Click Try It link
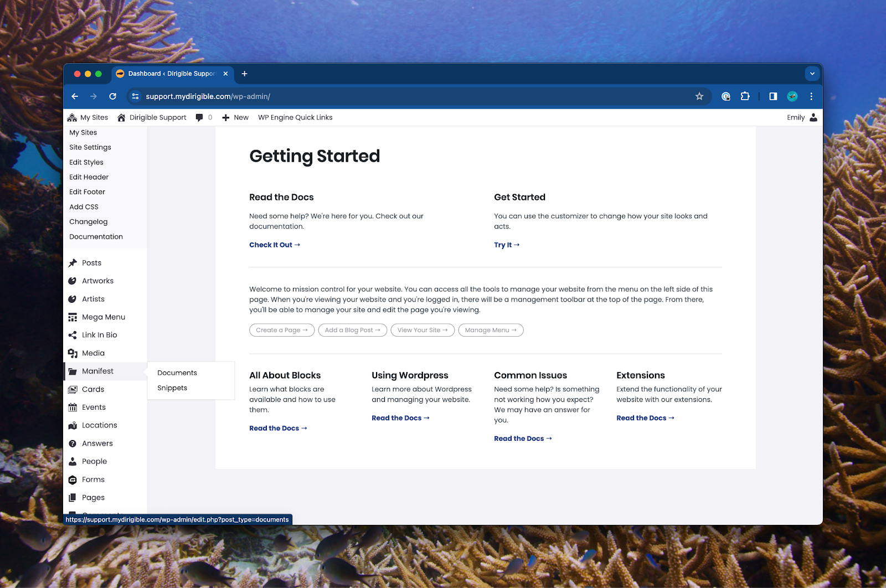Screen dimensions: 886x588 click(507, 245)
